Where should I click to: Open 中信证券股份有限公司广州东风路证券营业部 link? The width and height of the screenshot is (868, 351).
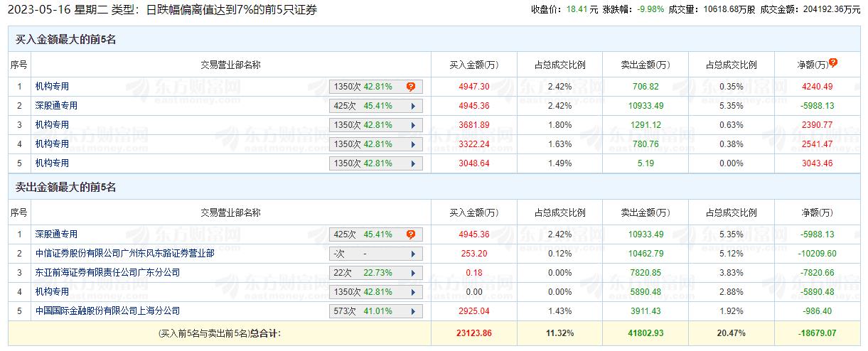pyautogui.click(x=124, y=254)
